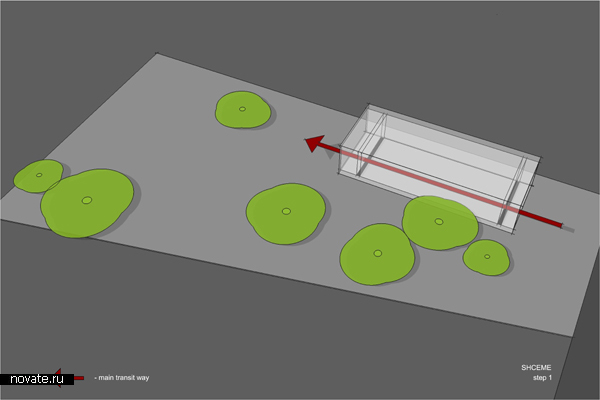Click the small tree at far left
Image resolution: width=600 pixels, height=400 pixels.
pyautogui.click(x=38, y=176)
